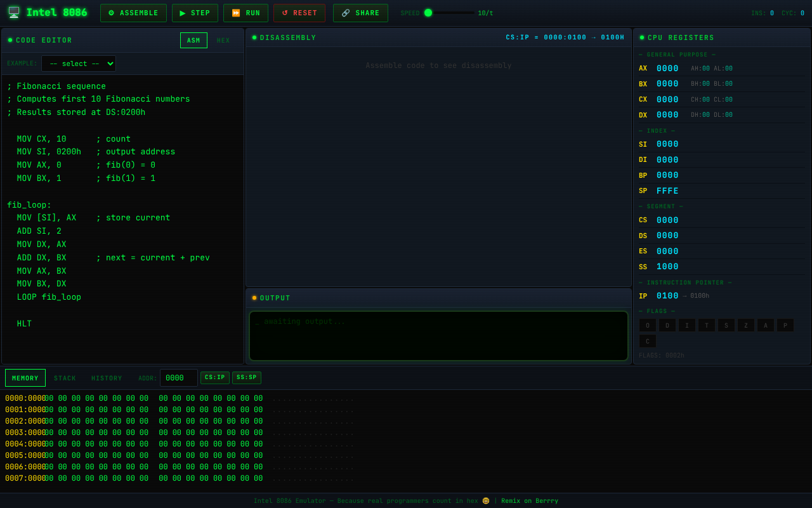Click the ADDR input field
Screen dimensions: 812x508
(178, 378)
